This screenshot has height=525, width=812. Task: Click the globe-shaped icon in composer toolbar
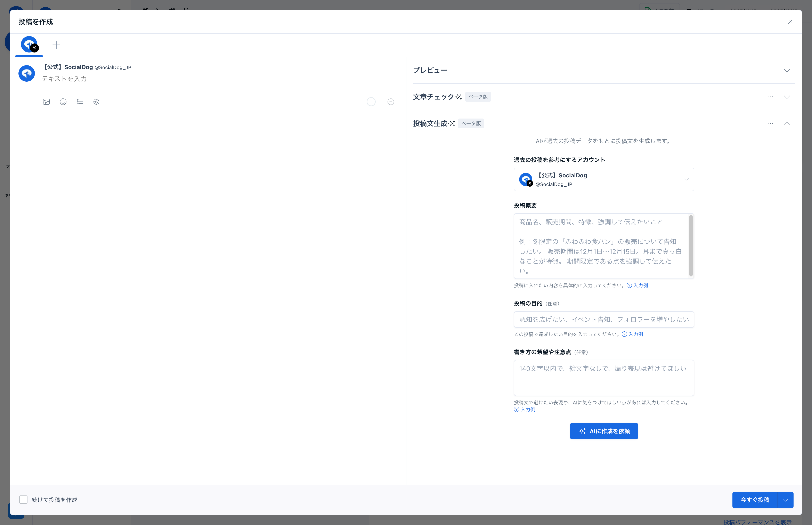[96, 102]
